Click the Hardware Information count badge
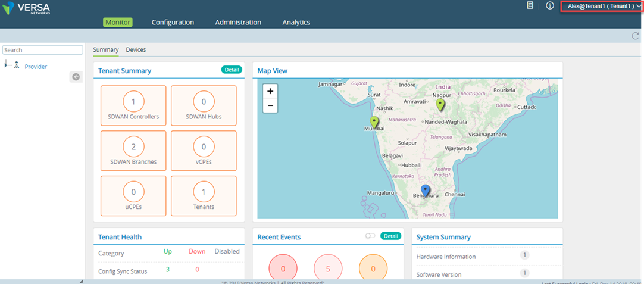 point(524,255)
